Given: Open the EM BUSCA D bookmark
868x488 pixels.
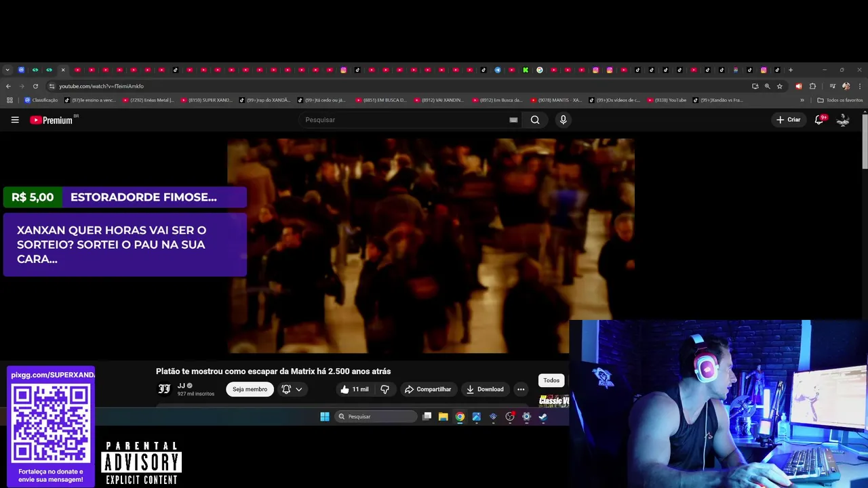Looking at the screenshot, I should [381, 100].
